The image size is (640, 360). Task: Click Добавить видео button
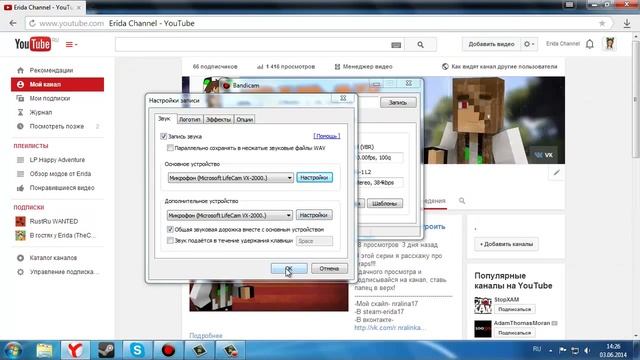tap(491, 44)
